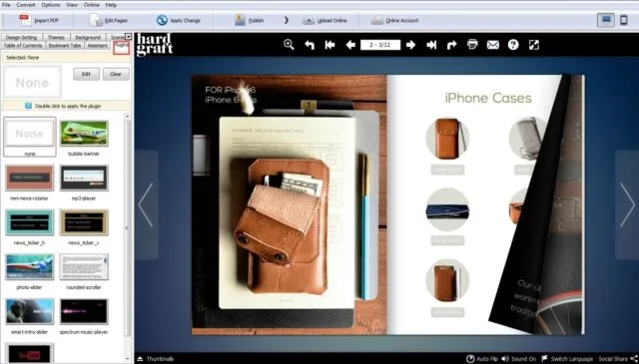Select the smart-intro-slider plugin thumbnail
Image resolution: width=639 pixels, height=364 pixels.
[x=29, y=311]
